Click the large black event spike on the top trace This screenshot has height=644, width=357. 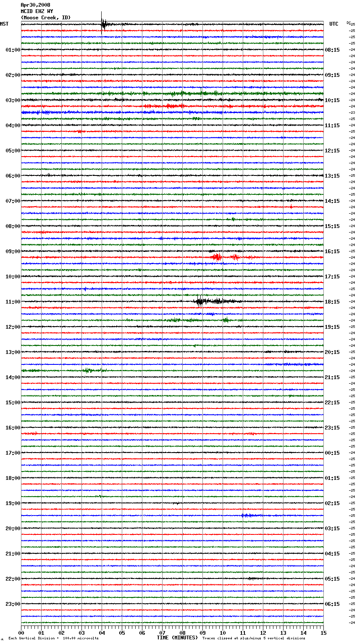tap(103, 24)
